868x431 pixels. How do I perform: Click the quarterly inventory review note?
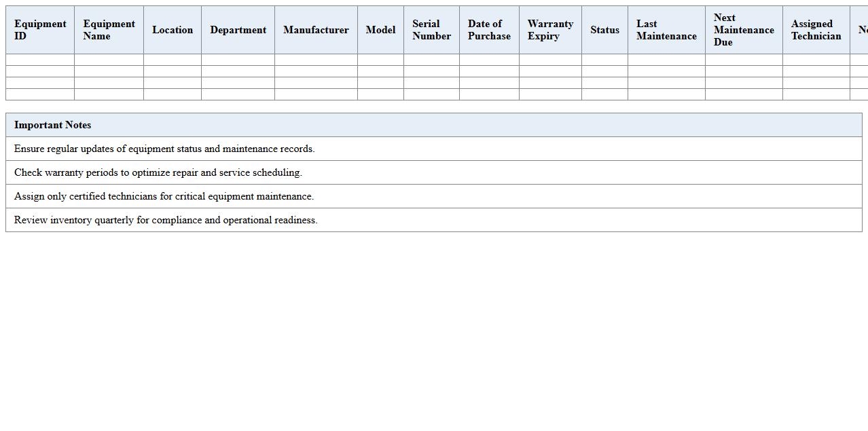click(166, 220)
